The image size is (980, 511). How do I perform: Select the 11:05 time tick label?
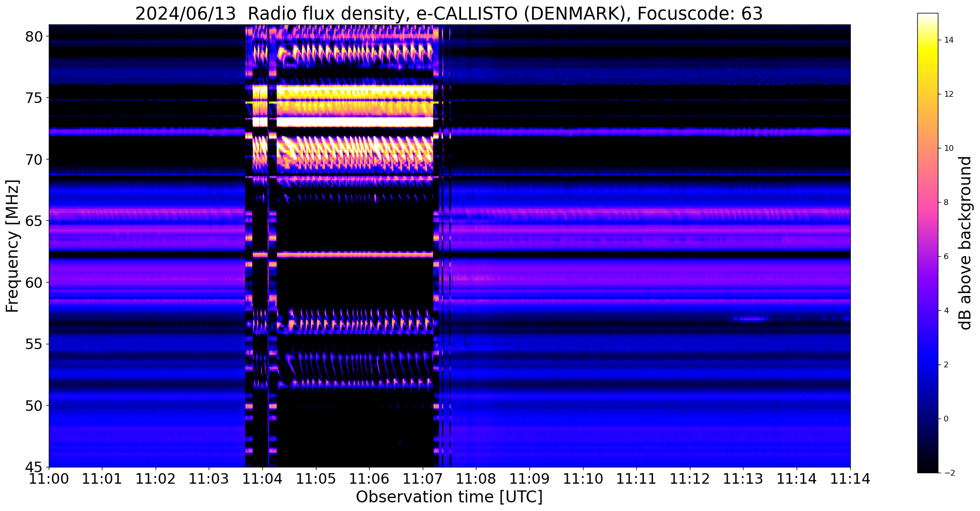[x=316, y=478]
